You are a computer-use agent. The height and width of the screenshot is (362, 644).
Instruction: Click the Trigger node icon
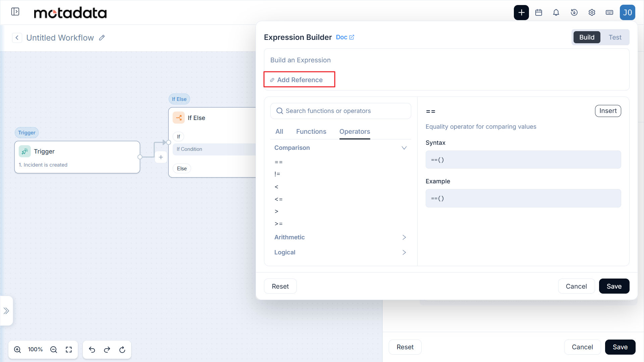tap(25, 152)
